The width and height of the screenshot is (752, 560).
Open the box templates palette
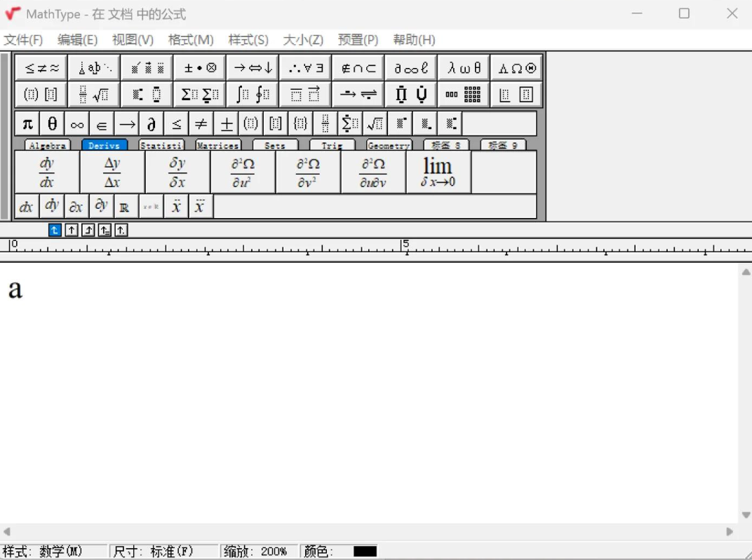[x=516, y=94]
